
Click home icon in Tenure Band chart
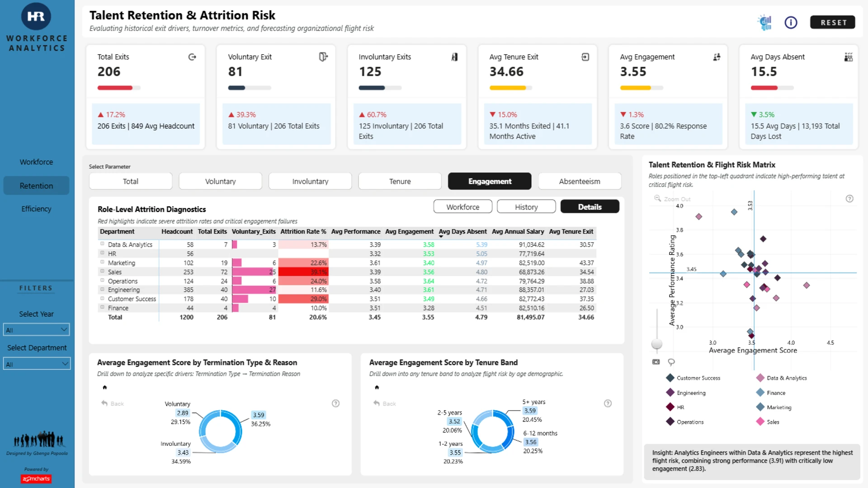[x=377, y=387]
